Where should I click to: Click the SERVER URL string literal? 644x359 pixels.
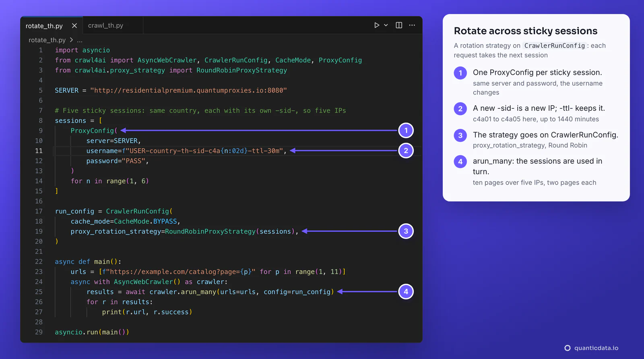188,90
